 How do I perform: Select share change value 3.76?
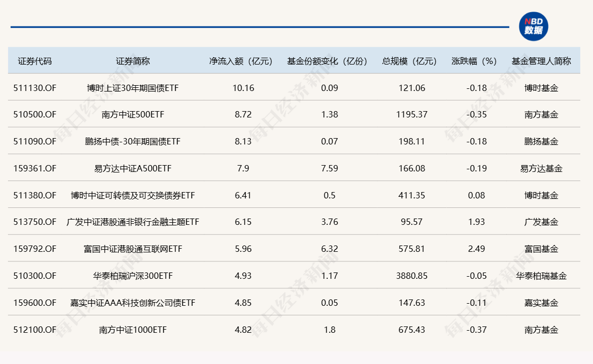[x=329, y=222]
